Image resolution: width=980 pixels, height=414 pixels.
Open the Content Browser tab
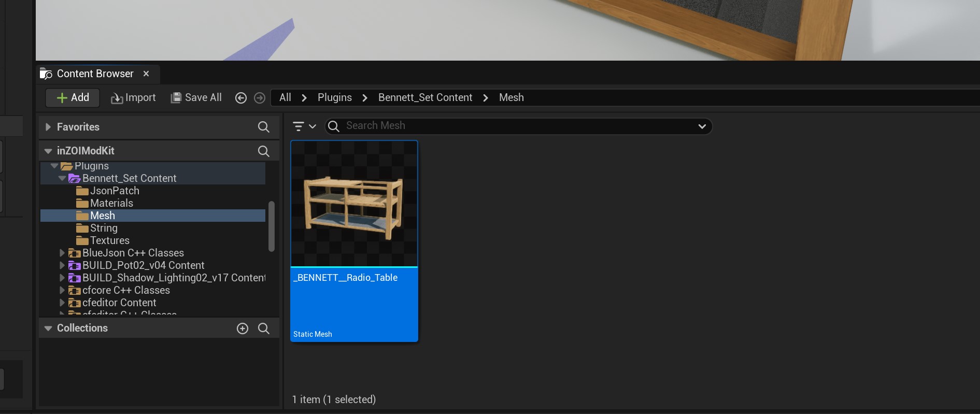point(95,74)
